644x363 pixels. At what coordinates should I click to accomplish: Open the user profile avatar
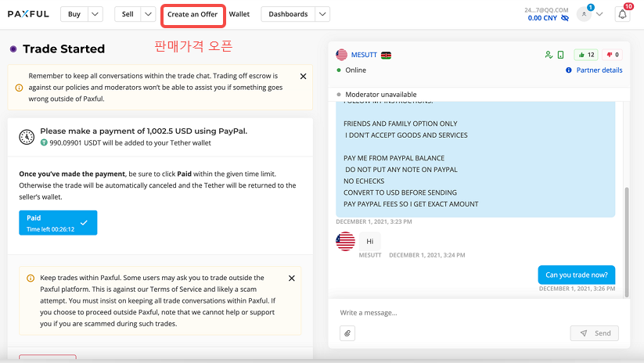[584, 14]
